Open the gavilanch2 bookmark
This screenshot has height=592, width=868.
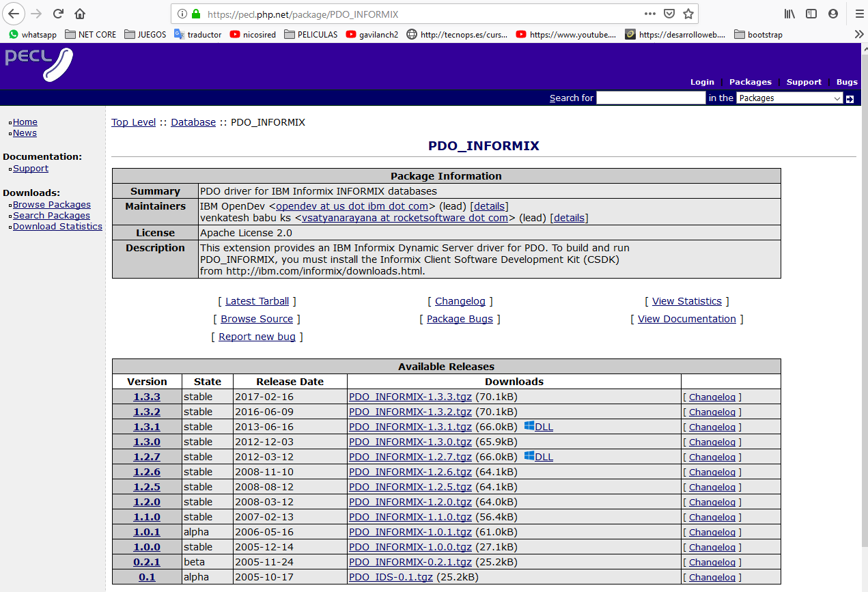pos(372,34)
